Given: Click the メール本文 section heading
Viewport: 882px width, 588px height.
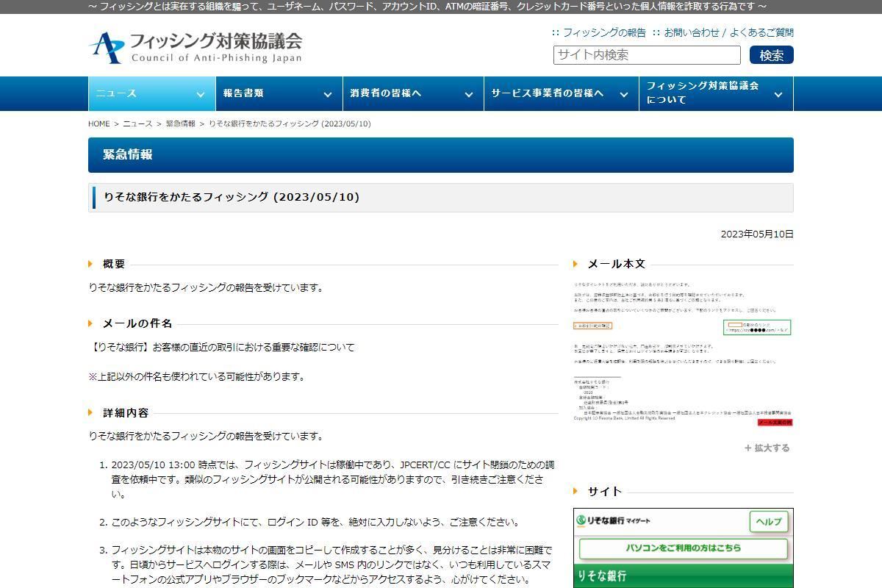Looking at the screenshot, I should click(617, 264).
